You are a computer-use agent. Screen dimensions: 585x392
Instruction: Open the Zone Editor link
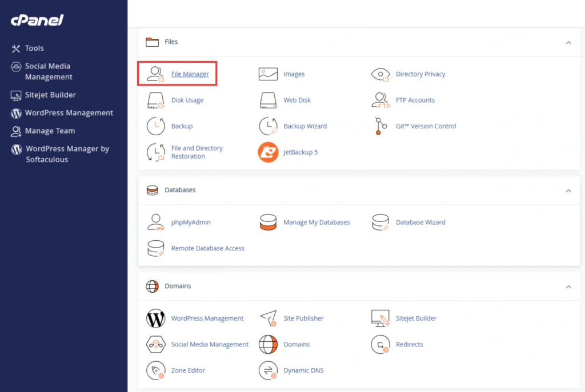[x=188, y=371]
